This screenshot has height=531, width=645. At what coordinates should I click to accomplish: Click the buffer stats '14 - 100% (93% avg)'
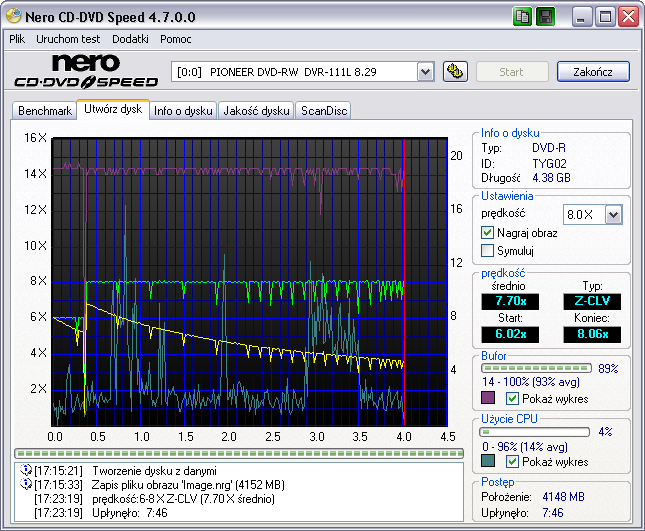531,382
